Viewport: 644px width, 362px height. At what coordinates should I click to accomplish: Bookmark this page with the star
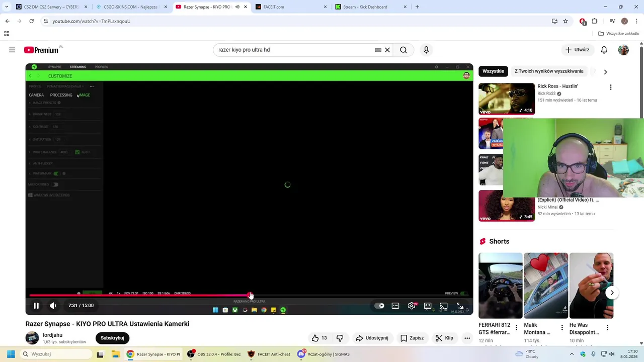(566, 21)
